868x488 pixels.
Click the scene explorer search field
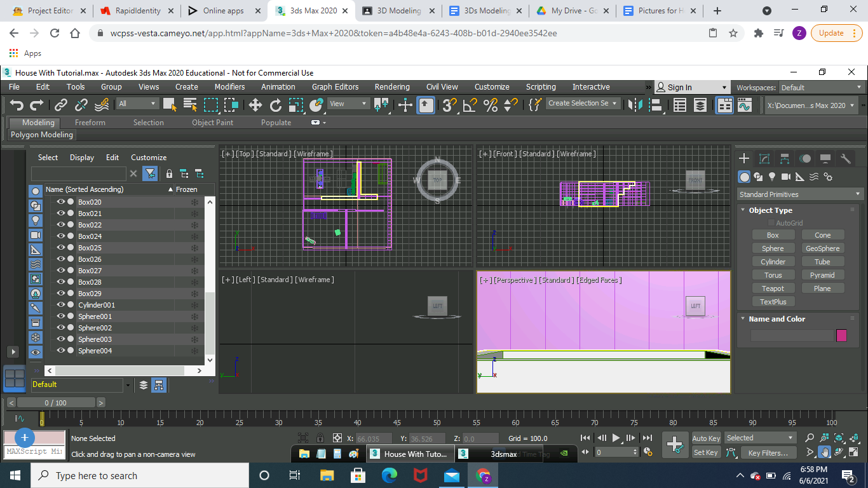point(79,173)
